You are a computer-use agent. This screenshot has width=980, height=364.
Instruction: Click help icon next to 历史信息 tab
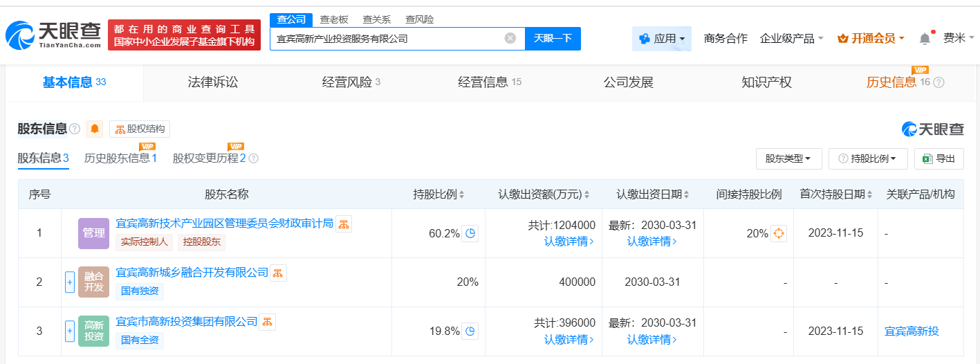939,82
